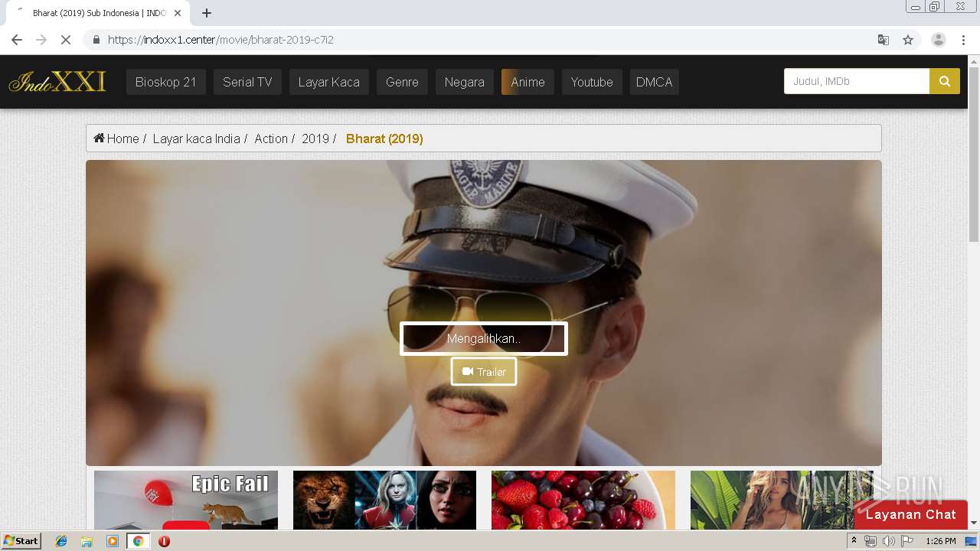This screenshot has height=551, width=980.
Task: Open Serial TV menu
Action: pos(247,82)
